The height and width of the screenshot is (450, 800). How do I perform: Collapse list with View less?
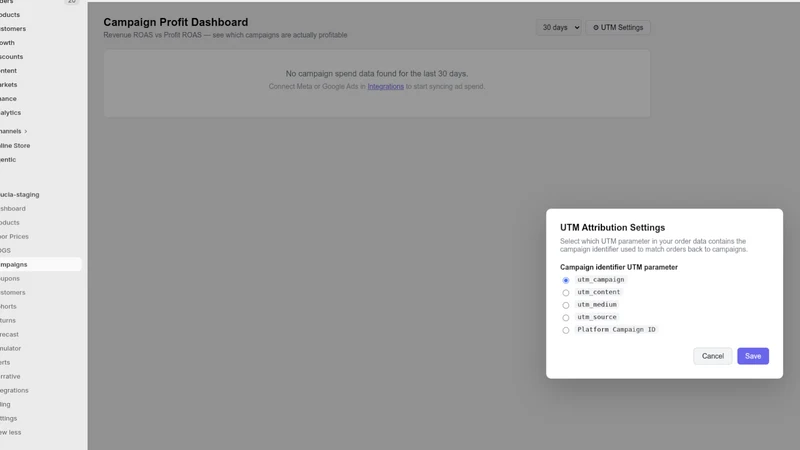click(x=10, y=433)
